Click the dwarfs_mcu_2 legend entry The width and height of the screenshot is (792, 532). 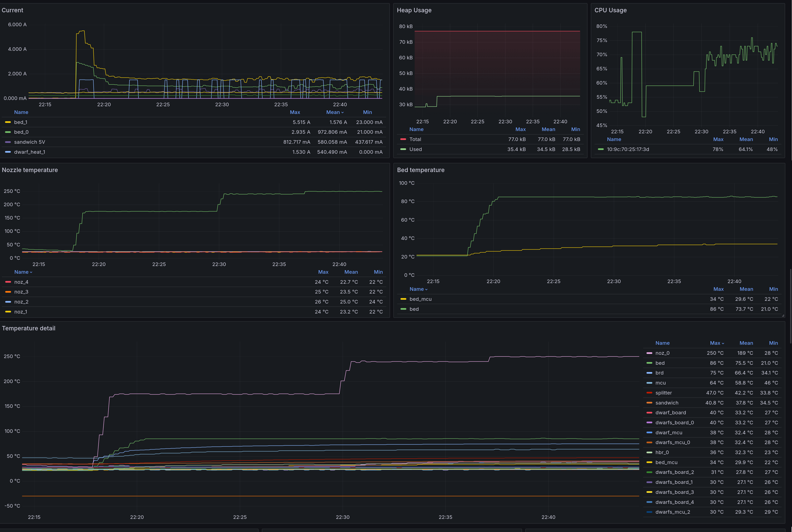(x=673, y=512)
